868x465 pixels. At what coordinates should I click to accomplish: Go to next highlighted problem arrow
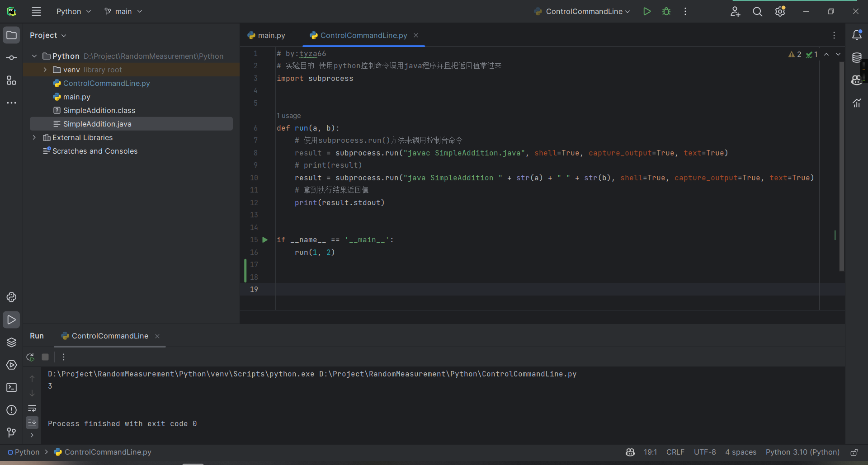[x=838, y=54]
